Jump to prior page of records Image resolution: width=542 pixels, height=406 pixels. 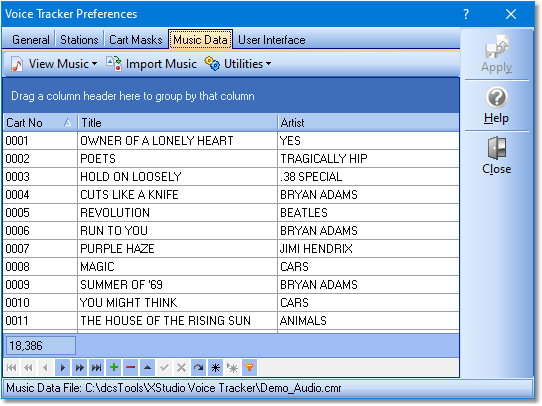pos(29,368)
